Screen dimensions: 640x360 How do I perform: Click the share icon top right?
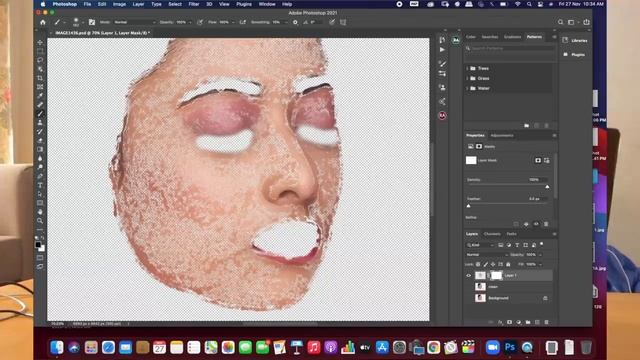(x=586, y=22)
